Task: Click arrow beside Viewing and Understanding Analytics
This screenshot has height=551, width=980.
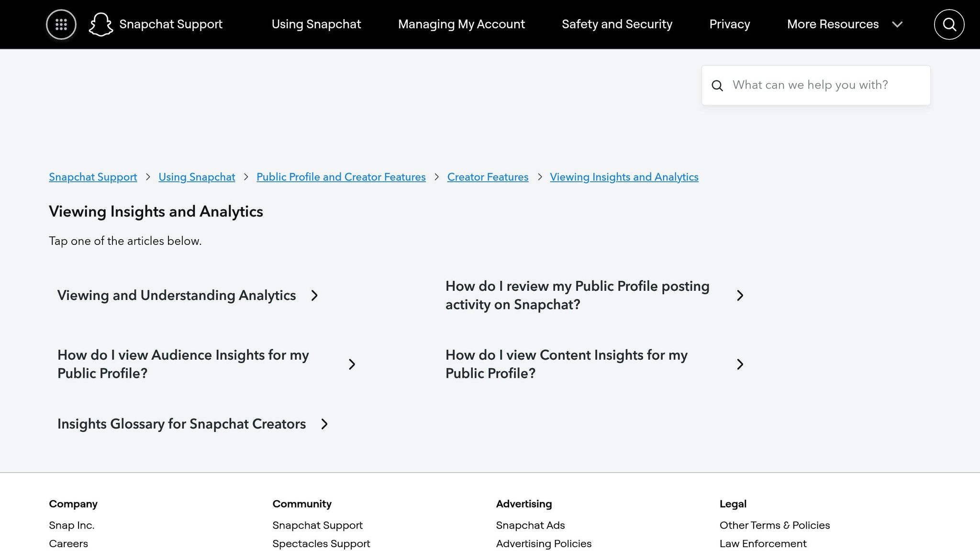Action: (314, 296)
